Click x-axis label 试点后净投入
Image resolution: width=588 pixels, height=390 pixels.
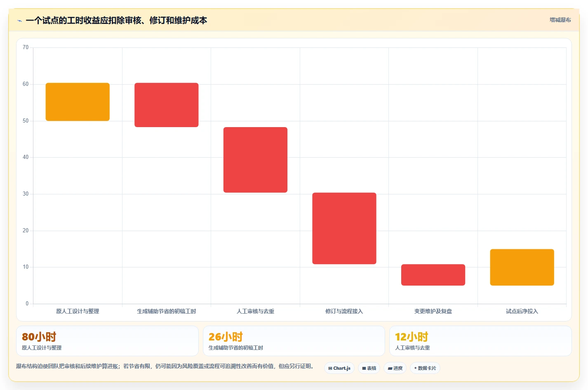click(522, 311)
